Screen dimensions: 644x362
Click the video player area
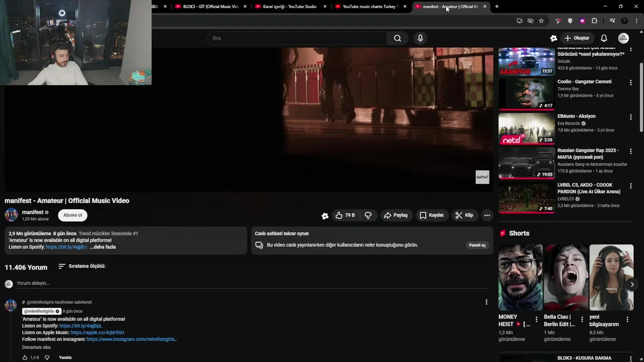tap(249, 120)
